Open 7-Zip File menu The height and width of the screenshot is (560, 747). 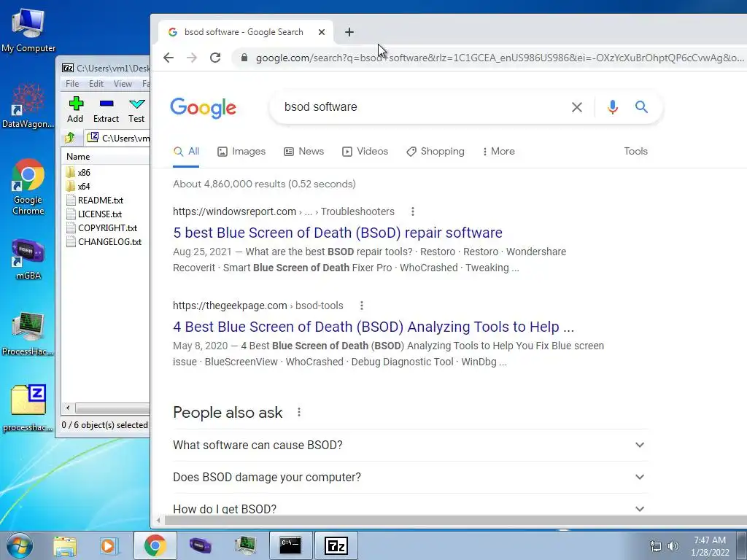tap(72, 84)
